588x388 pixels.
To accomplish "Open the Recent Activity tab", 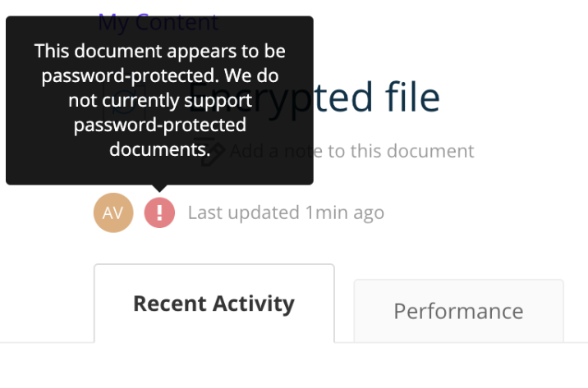I will point(214,304).
